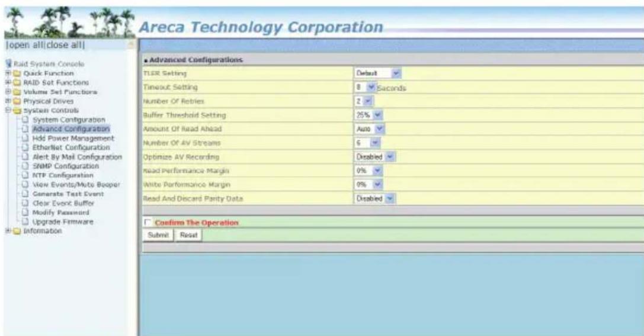Viewport: 644px width, 336px height.
Task: Expand the Physical Drives tree node
Action: [x=8, y=101]
